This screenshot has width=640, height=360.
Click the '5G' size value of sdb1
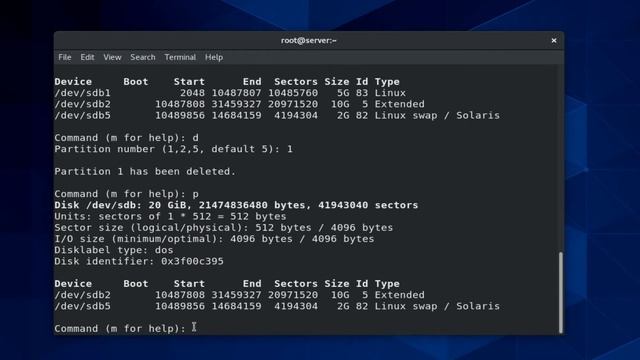click(343, 93)
